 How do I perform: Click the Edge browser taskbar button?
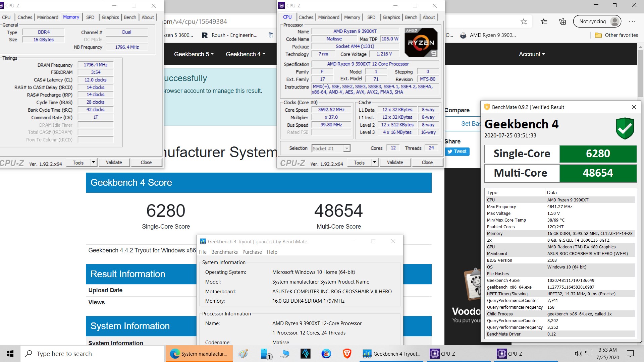[x=199, y=354]
